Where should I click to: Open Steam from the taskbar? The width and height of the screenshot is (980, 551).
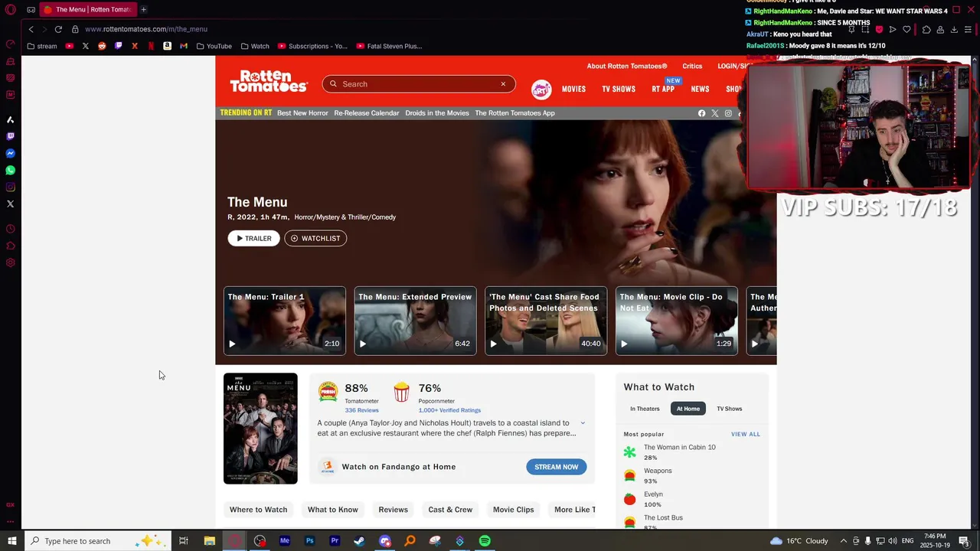point(359,541)
